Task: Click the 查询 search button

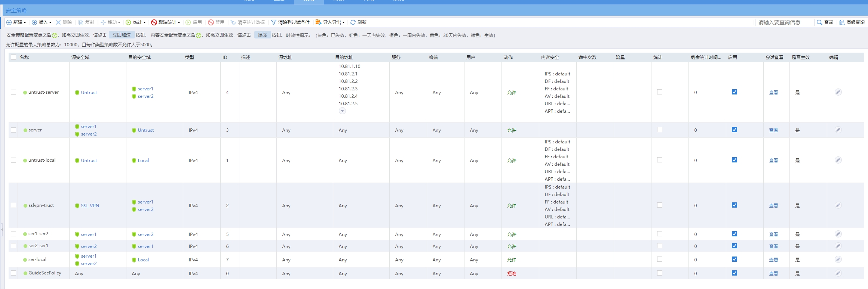Action: tap(825, 22)
